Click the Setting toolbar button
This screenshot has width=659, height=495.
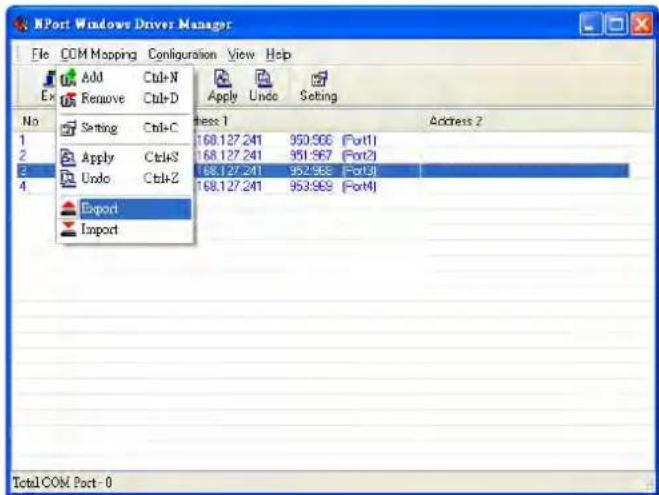[318, 86]
